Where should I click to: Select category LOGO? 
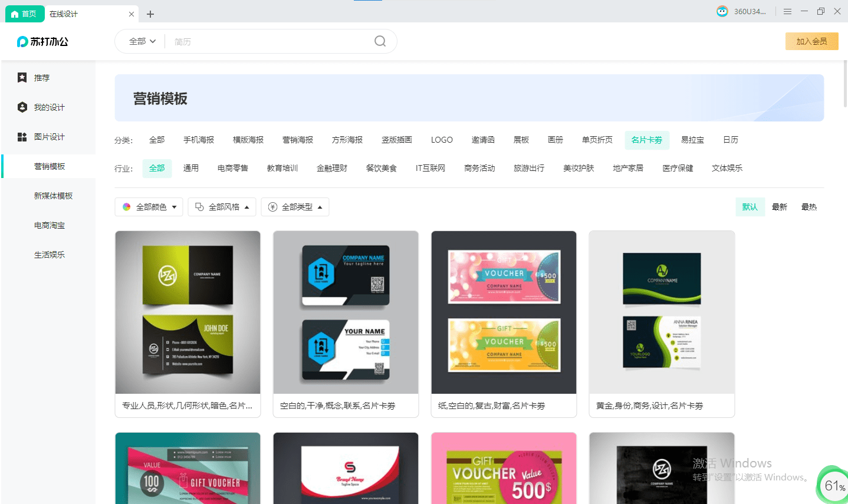coord(442,140)
